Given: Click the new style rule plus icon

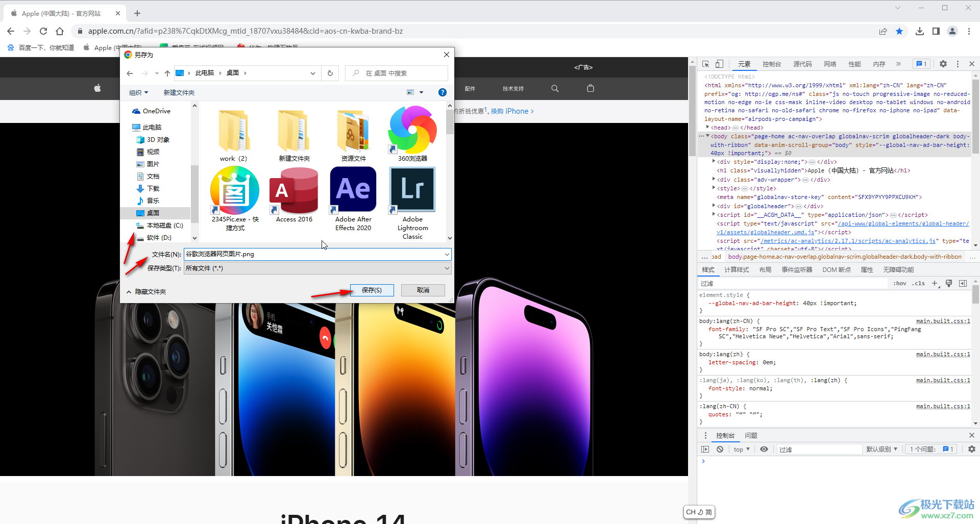Looking at the screenshot, I should tap(935, 283).
